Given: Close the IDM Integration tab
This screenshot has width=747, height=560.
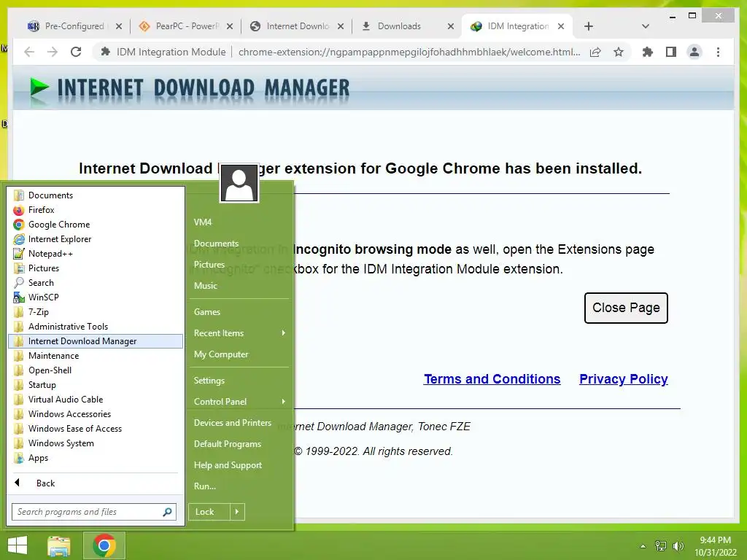Looking at the screenshot, I should [x=561, y=26].
